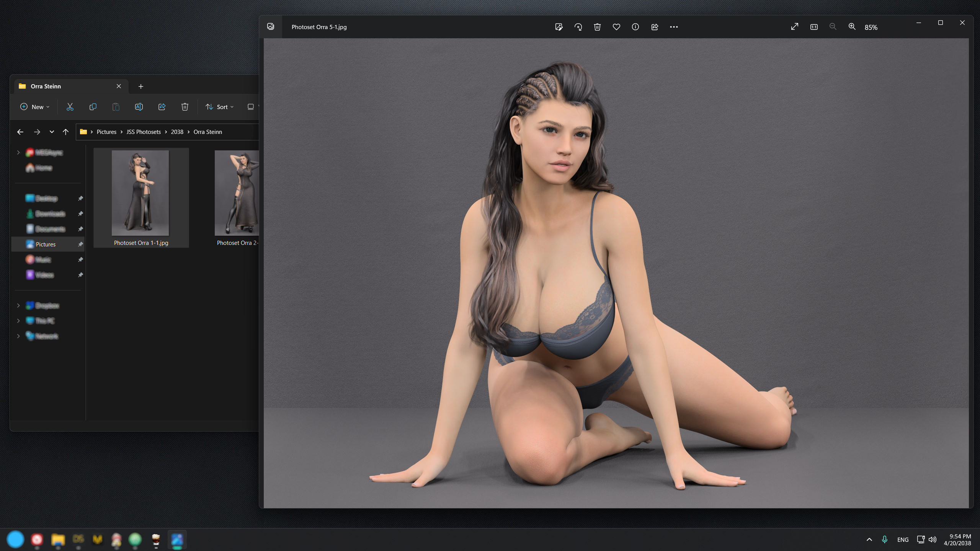Viewport: 980px width, 551px height.
Task: Click the Share icon in Photos toolbar
Action: 655,27
